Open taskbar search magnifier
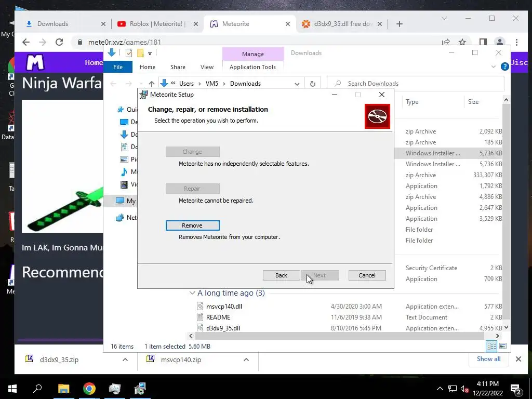 37,389
